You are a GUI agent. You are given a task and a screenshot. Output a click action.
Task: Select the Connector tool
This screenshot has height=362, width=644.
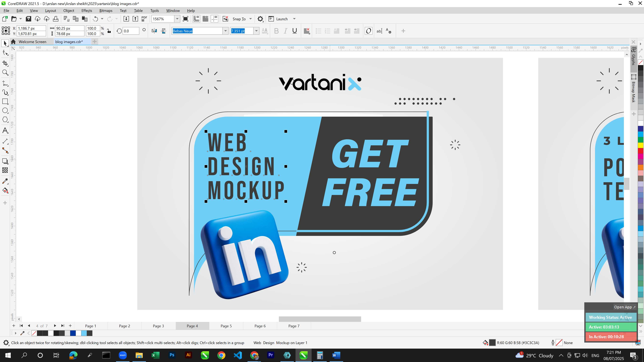point(5,150)
